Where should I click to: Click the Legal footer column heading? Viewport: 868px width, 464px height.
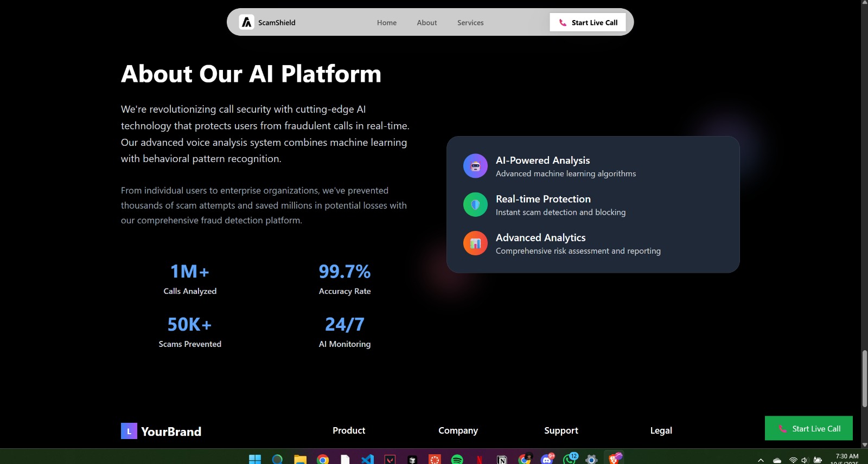pyautogui.click(x=661, y=430)
